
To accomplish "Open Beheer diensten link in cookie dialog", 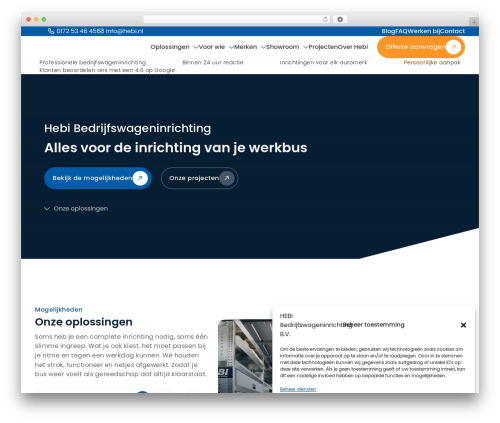I will [x=298, y=389].
